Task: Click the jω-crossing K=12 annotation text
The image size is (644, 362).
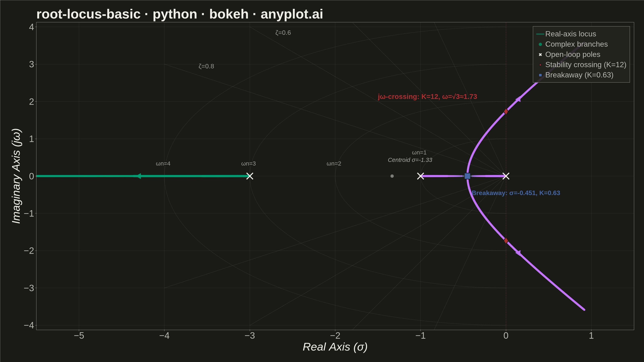Action: 427,97
